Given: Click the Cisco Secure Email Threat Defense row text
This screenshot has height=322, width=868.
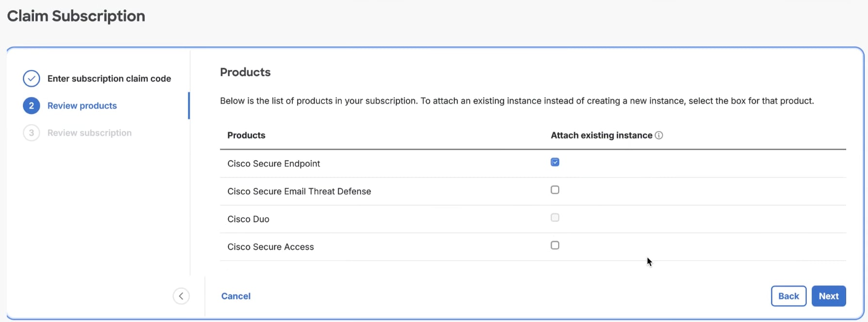Looking at the screenshot, I should pyautogui.click(x=299, y=191).
